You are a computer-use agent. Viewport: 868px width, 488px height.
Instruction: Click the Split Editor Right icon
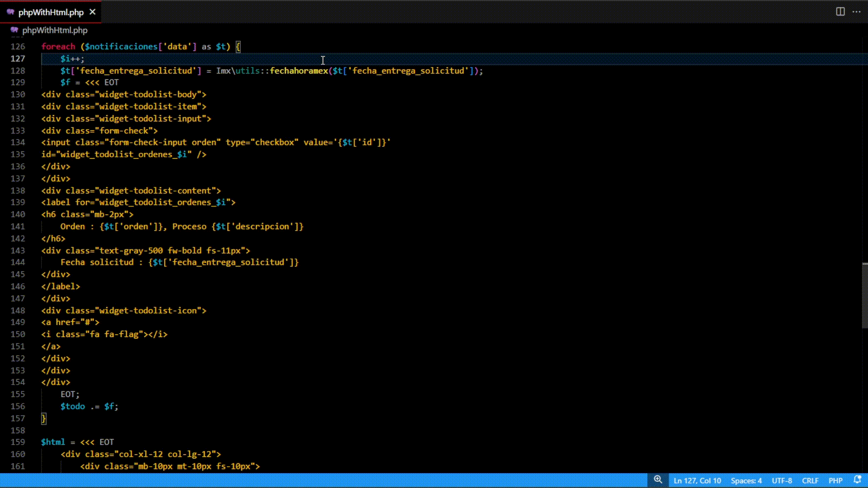pyautogui.click(x=840, y=12)
